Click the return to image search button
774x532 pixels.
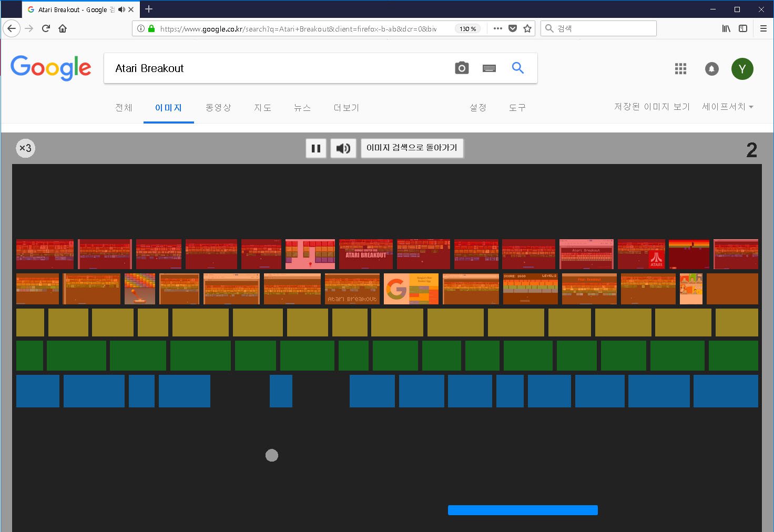click(x=412, y=148)
